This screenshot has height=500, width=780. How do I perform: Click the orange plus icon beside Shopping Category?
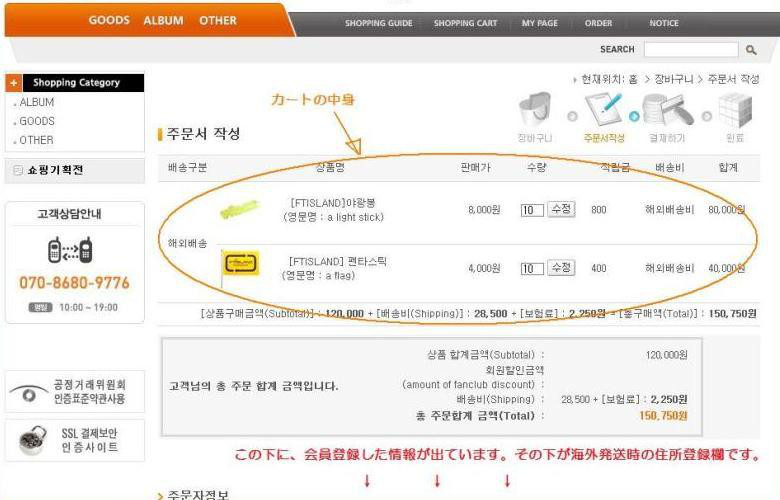(x=14, y=83)
